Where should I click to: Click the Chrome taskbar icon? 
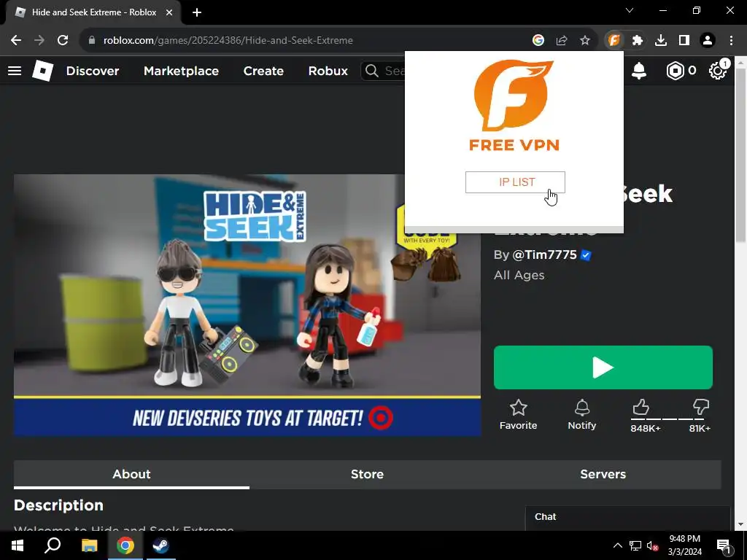(125, 545)
